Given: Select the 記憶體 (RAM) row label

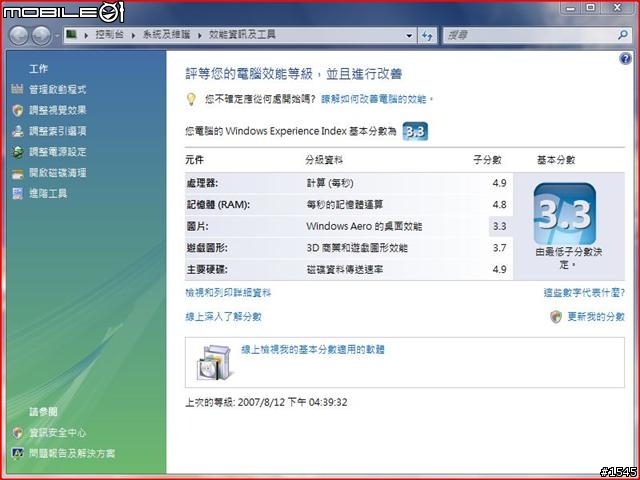Looking at the screenshot, I should pos(218,205).
